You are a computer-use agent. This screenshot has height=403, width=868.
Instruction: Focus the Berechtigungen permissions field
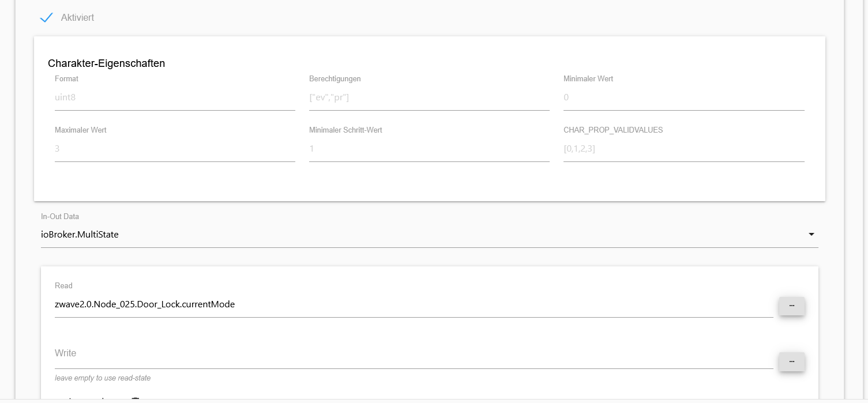pyautogui.click(x=429, y=97)
